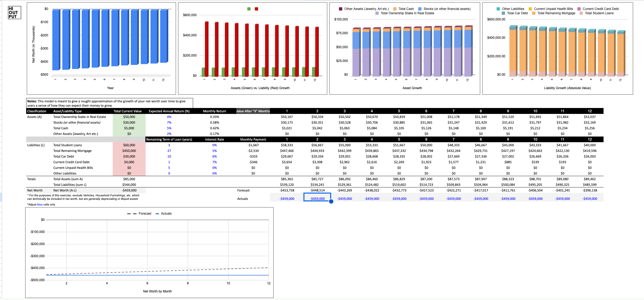The width and height of the screenshot is (644, 300).
Task: Click the month 1 Actuals -$459,000 cell
Action: [x=287, y=199]
